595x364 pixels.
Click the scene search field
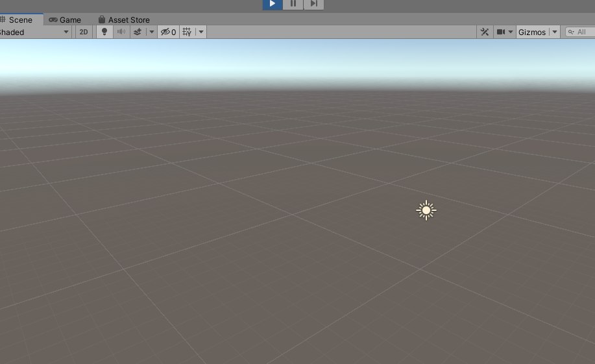tap(581, 32)
